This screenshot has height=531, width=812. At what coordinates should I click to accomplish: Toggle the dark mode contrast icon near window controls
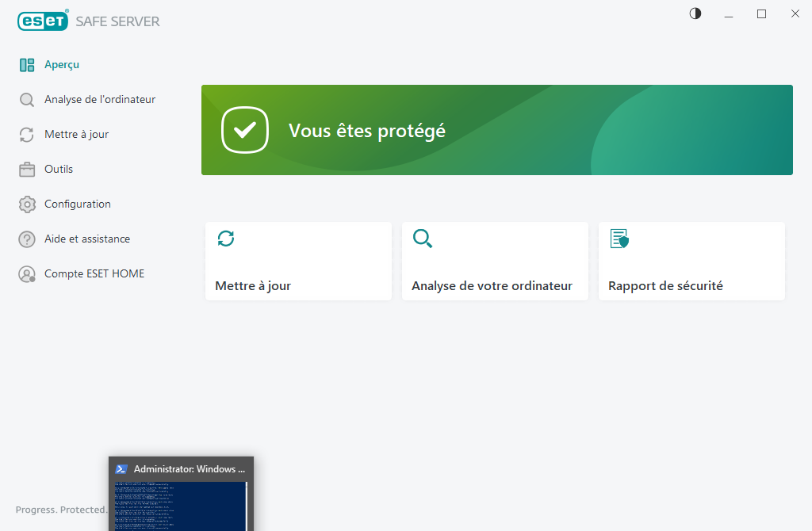coord(695,13)
